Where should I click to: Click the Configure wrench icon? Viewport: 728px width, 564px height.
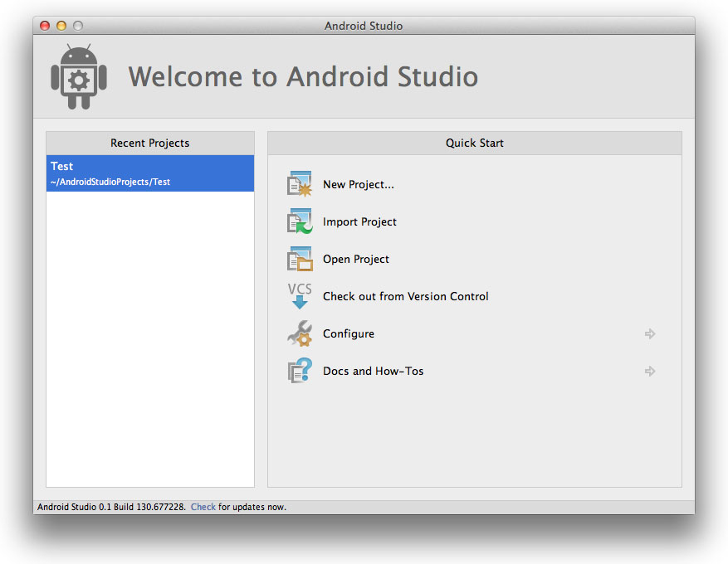300,333
